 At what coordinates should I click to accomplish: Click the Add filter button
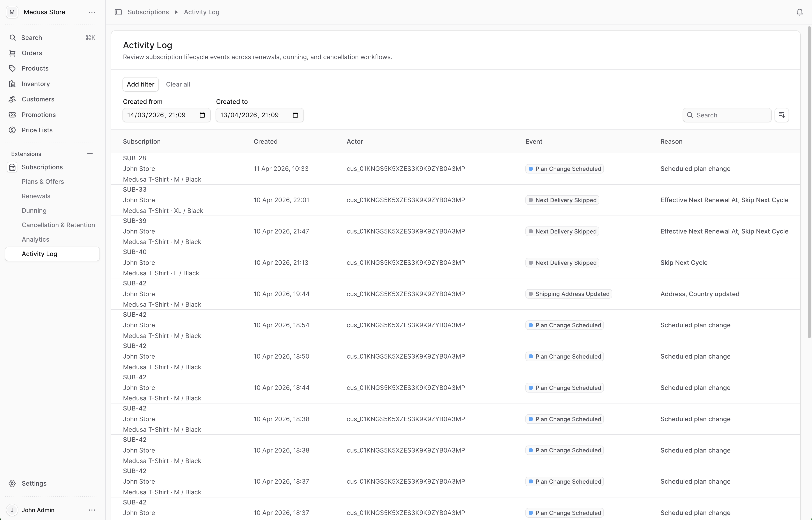(x=140, y=84)
